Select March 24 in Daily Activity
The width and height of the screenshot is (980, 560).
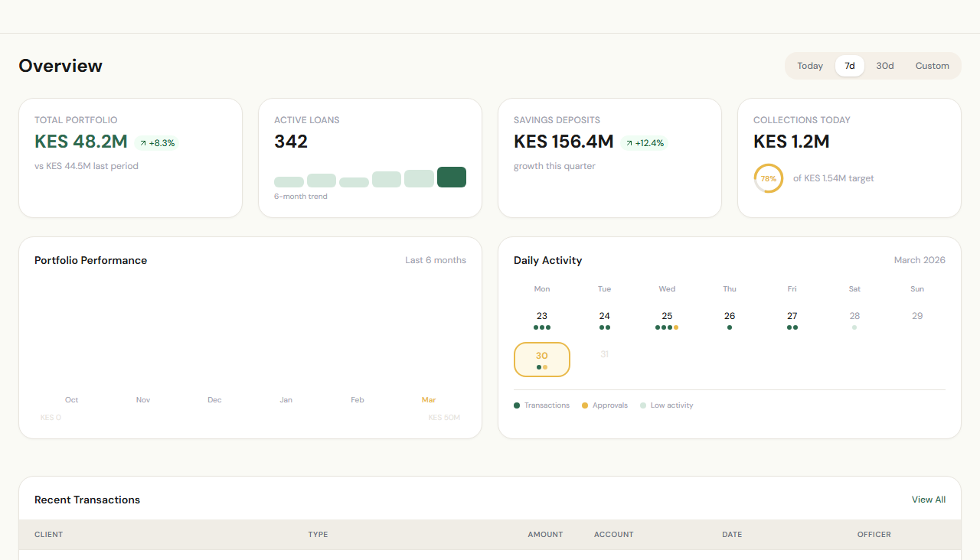point(605,320)
